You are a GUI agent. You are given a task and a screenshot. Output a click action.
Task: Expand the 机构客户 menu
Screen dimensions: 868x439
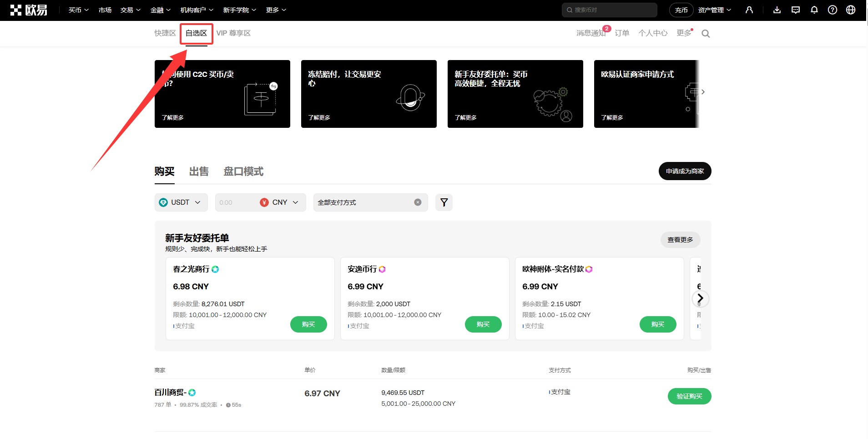(x=197, y=10)
